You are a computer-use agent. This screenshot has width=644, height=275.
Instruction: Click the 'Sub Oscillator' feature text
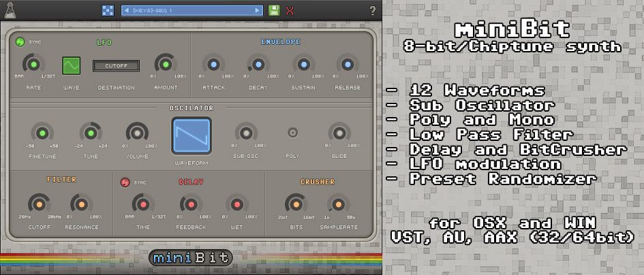coord(482,106)
